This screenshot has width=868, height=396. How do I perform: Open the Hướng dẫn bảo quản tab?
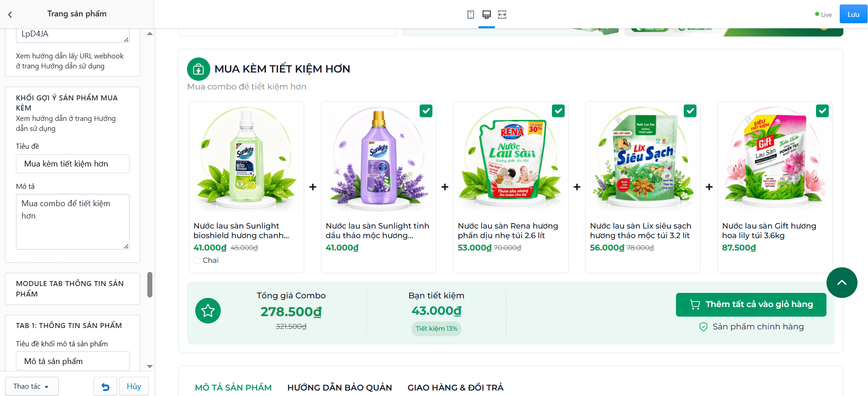coord(339,387)
